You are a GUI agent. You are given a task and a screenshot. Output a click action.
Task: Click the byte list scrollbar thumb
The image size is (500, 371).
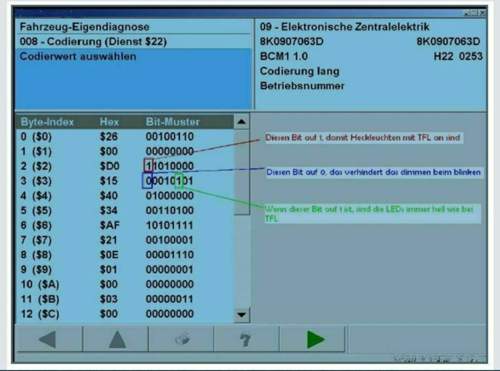tap(242, 172)
